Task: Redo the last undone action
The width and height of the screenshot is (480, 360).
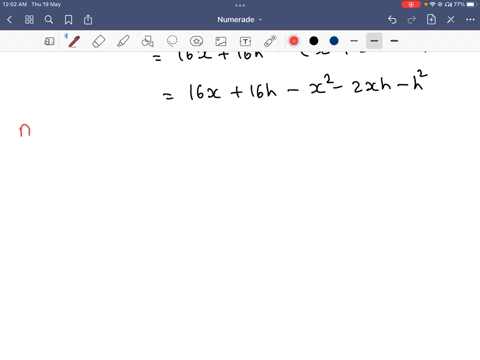Action: [412, 20]
